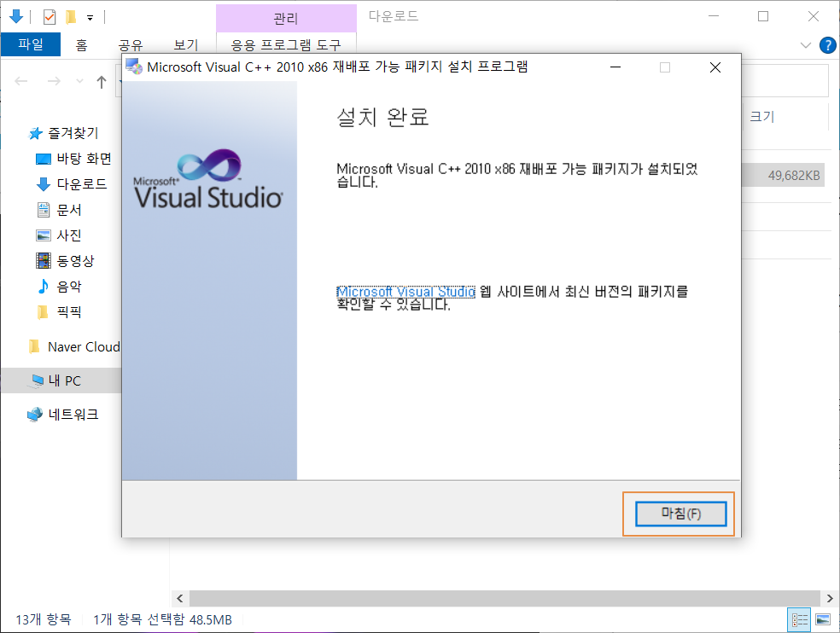
Task: Close the Visual C++ installer dialog
Action: coord(715,67)
